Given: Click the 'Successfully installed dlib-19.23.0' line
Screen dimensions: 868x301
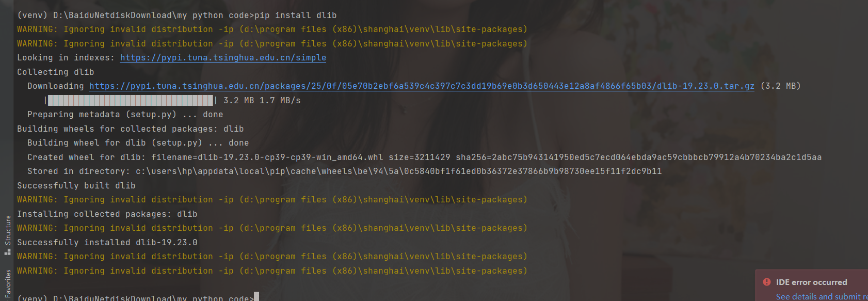Looking at the screenshot, I should click(107, 242).
